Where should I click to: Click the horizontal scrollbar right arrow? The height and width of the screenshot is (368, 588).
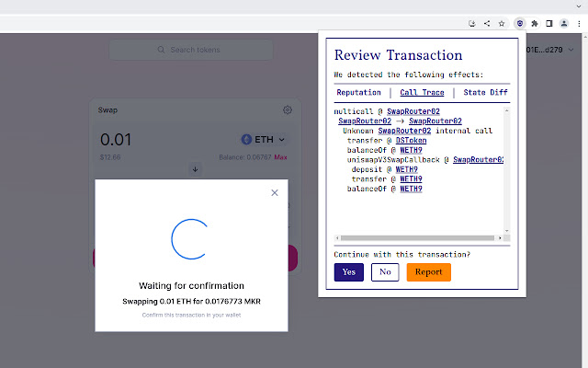(500, 238)
